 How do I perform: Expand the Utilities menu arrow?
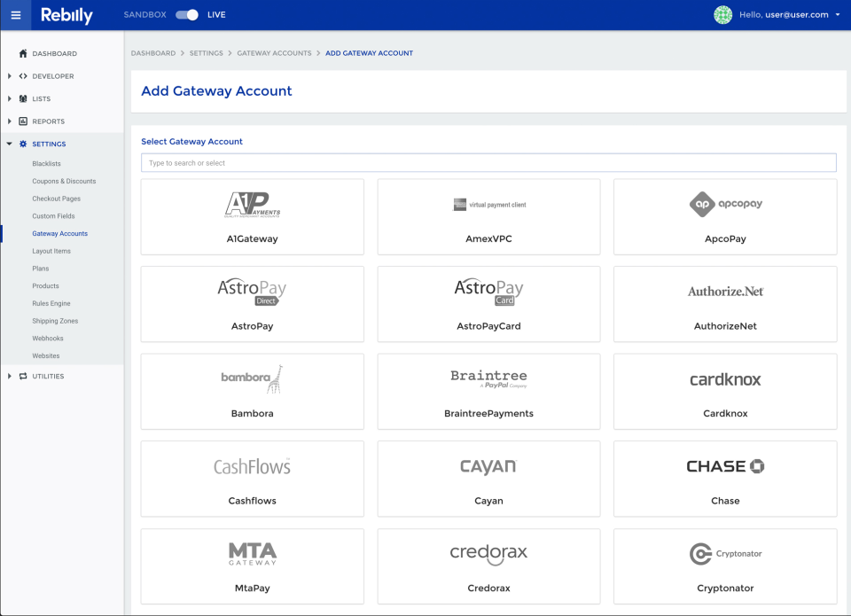[10, 376]
